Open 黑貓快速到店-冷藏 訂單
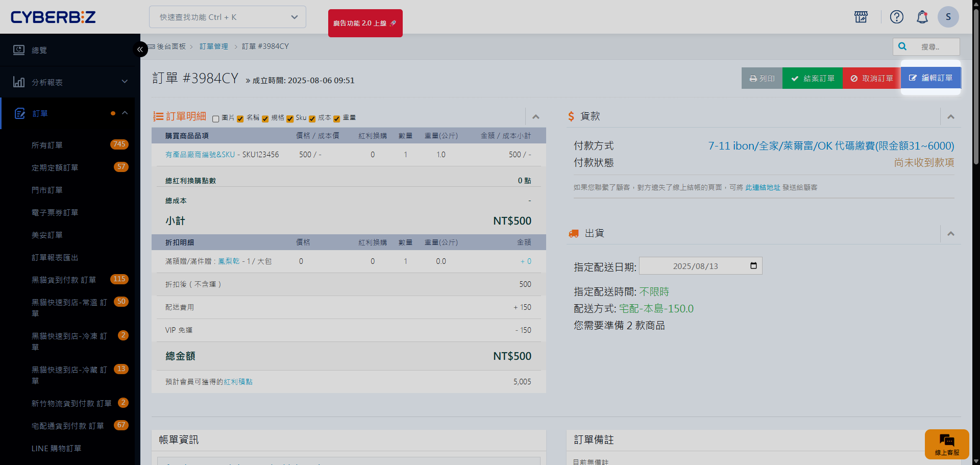 pyautogui.click(x=70, y=375)
